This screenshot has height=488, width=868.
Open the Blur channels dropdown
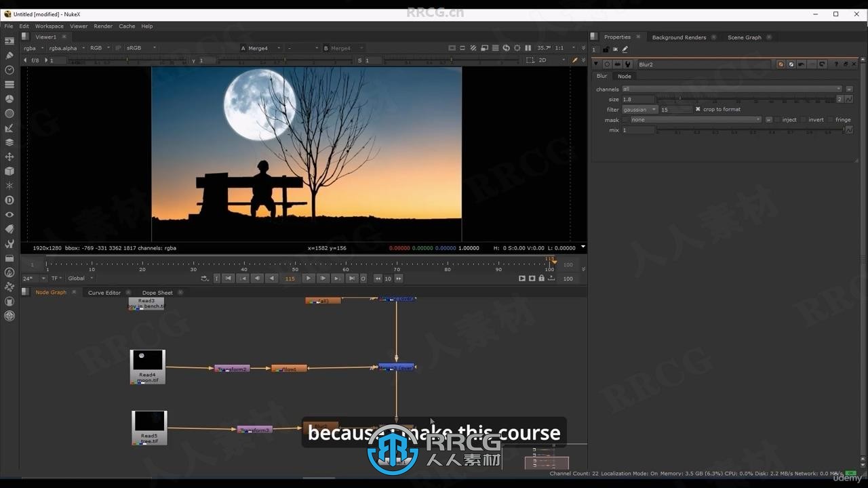click(x=732, y=89)
